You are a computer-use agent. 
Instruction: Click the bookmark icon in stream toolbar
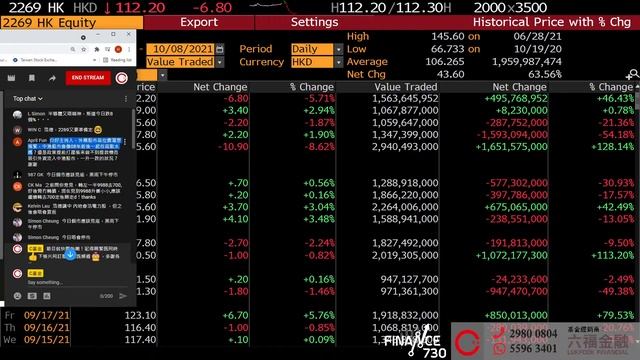tap(32, 78)
